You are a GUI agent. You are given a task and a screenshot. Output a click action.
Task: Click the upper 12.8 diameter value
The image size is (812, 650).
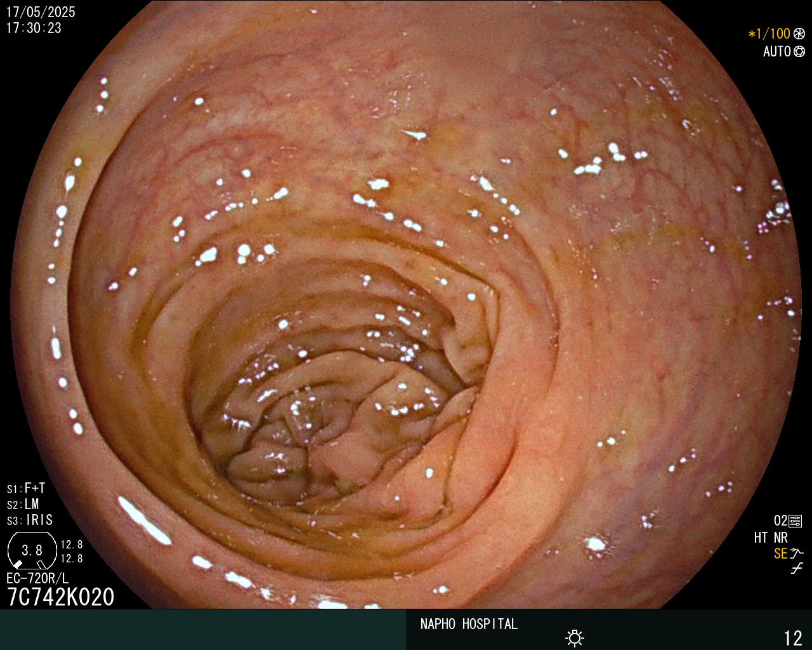point(72,545)
